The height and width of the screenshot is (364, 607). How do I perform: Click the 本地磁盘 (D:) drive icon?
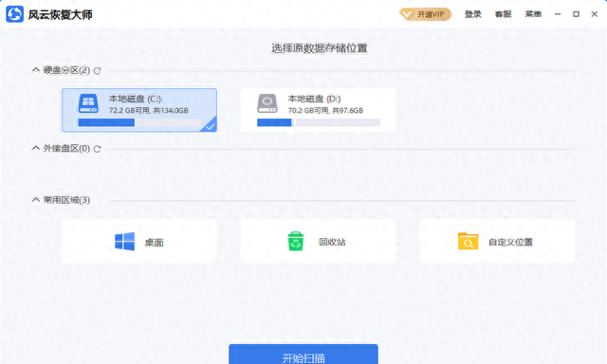[x=267, y=103]
